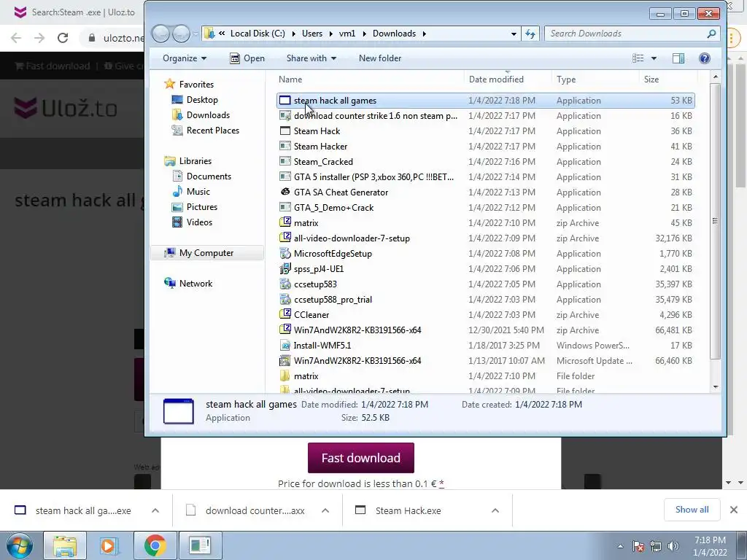The height and width of the screenshot is (560, 747).
Task: Show hidden system tray icons
Action: [x=620, y=546]
